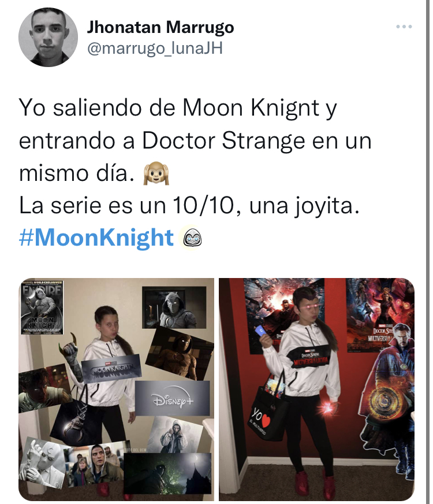Click the "La serie es un 10/10" line
Screen dimensions: 433x504
(x=189, y=206)
